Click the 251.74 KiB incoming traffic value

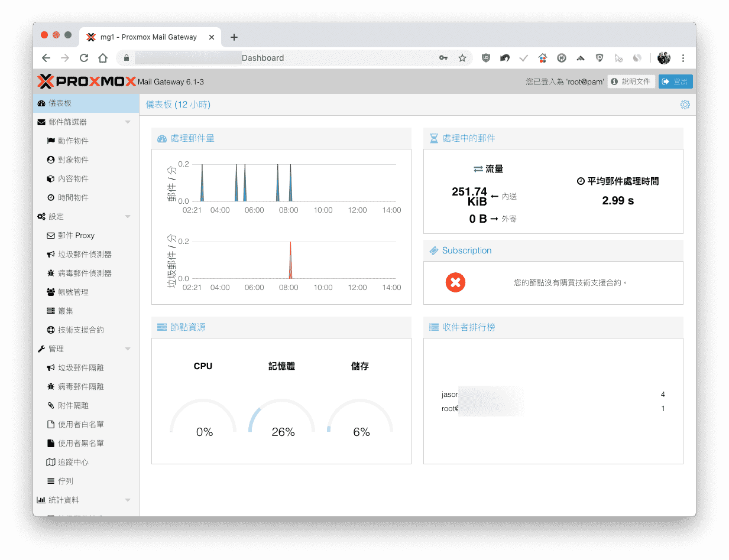(469, 196)
